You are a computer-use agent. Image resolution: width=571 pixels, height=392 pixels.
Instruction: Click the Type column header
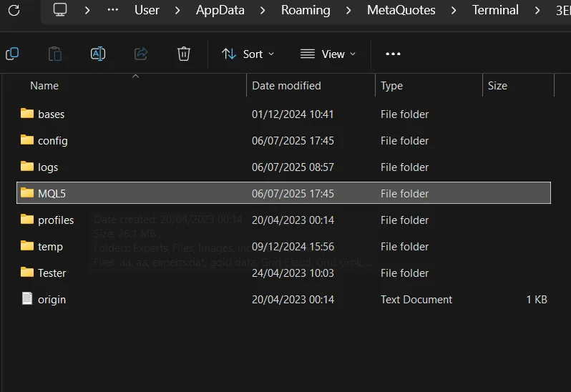392,86
